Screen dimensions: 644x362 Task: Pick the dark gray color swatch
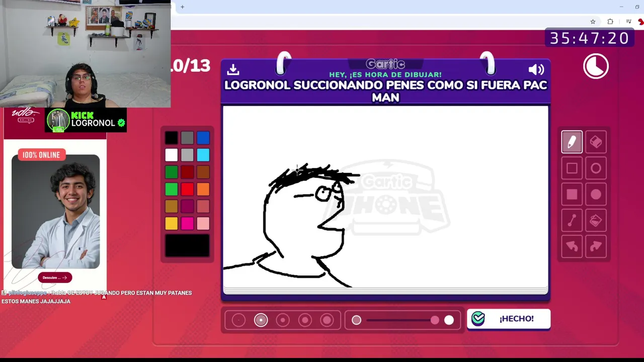[187, 138]
